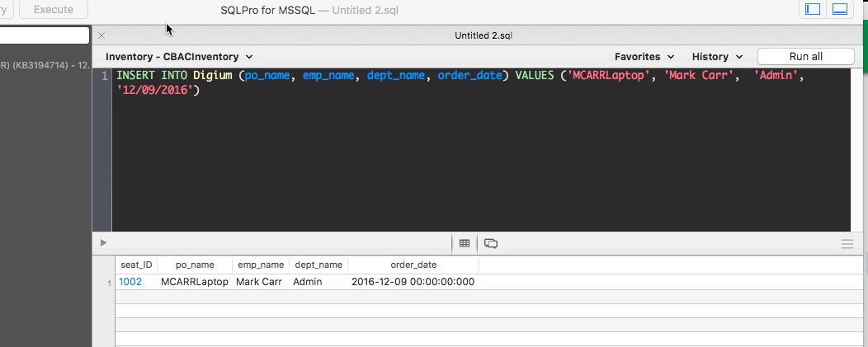Click the order_date column header
The height and width of the screenshot is (347, 868).
(413, 265)
